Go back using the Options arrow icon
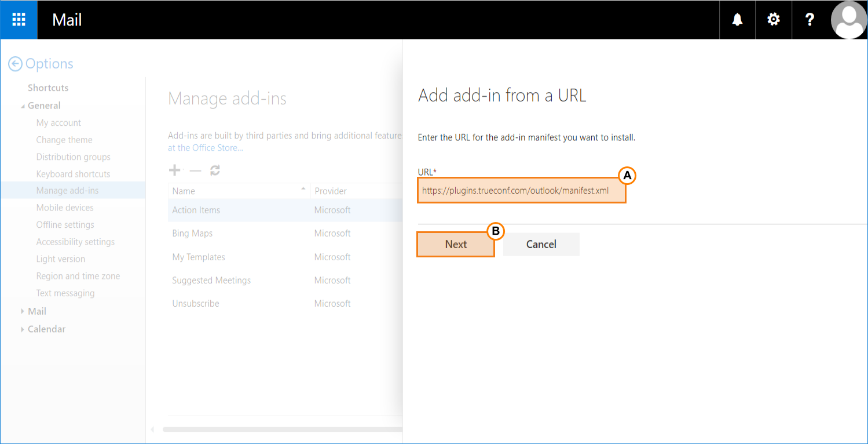The height and width of the screenshot is (444, 868). [15, 64]
